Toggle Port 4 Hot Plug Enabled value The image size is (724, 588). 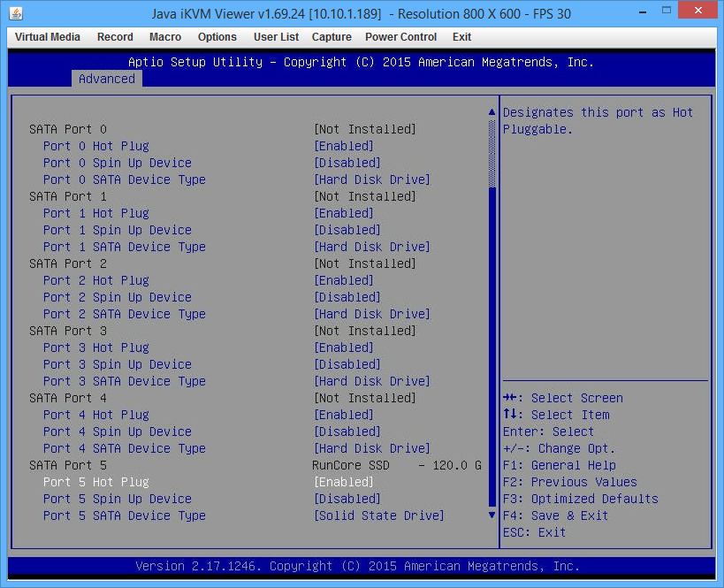344,415
